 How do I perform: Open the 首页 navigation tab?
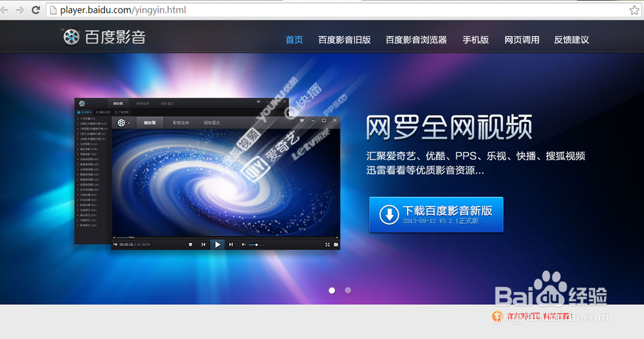pyautogui.click(x=294, y=40)
